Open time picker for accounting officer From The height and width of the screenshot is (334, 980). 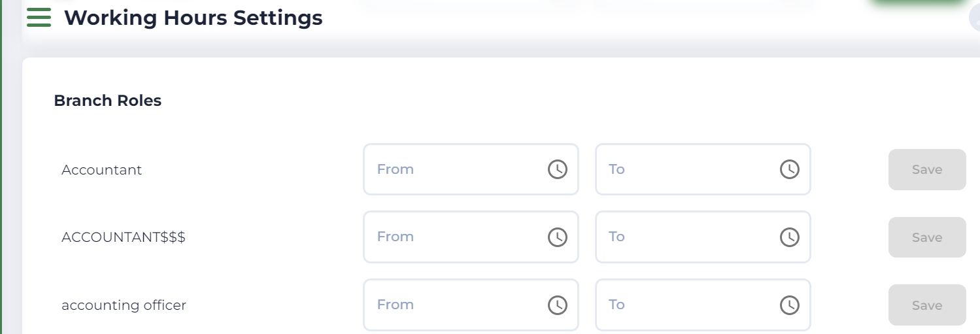click(557, 305)
